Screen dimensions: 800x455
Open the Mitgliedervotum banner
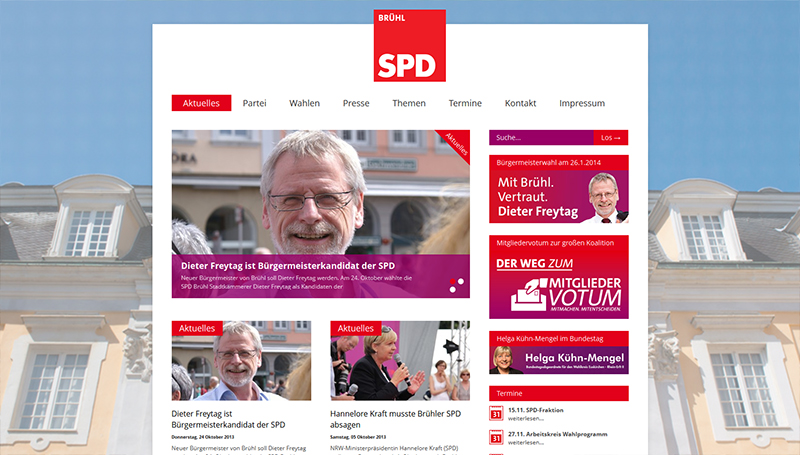(559, 277)
